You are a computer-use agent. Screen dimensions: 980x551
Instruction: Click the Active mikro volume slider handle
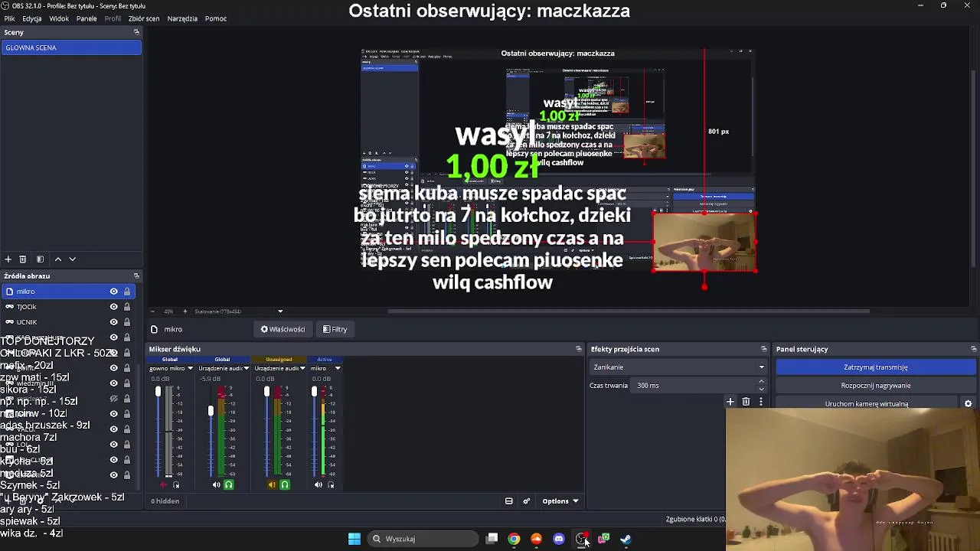point(314,392)
